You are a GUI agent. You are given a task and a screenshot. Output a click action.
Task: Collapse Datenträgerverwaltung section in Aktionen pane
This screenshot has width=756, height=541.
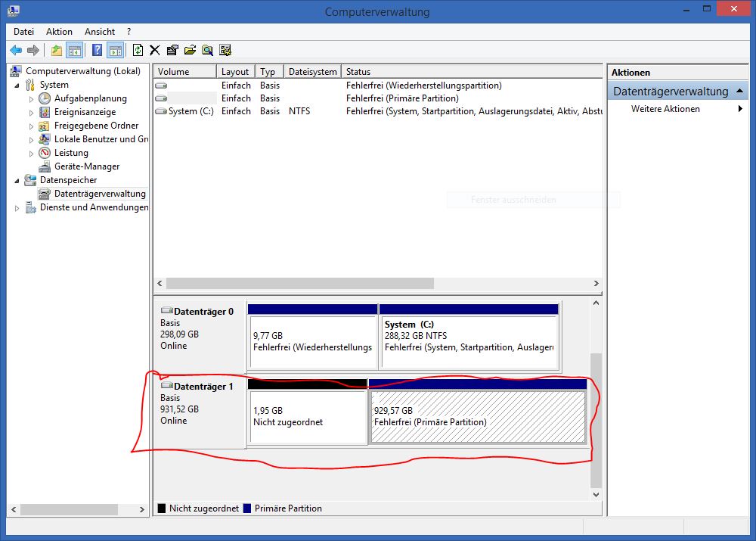[739, 91]
